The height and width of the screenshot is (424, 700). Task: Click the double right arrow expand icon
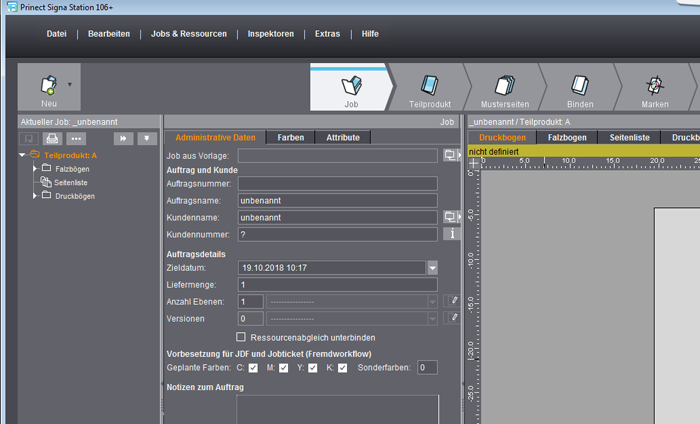tap(123, 139)
